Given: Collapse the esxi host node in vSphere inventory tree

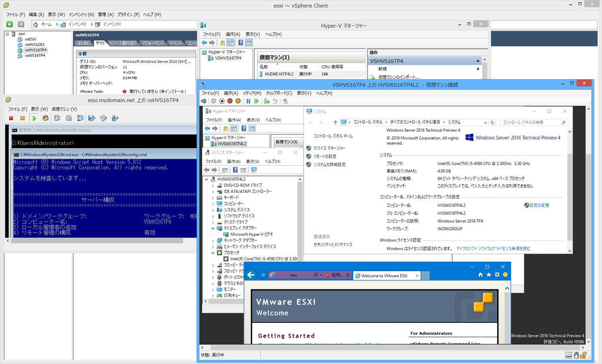Looking at the screenshot, I should 7,34.
